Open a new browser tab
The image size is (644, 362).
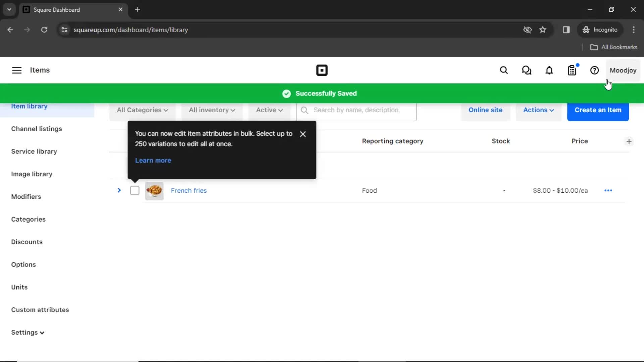[x=138, y=10]
